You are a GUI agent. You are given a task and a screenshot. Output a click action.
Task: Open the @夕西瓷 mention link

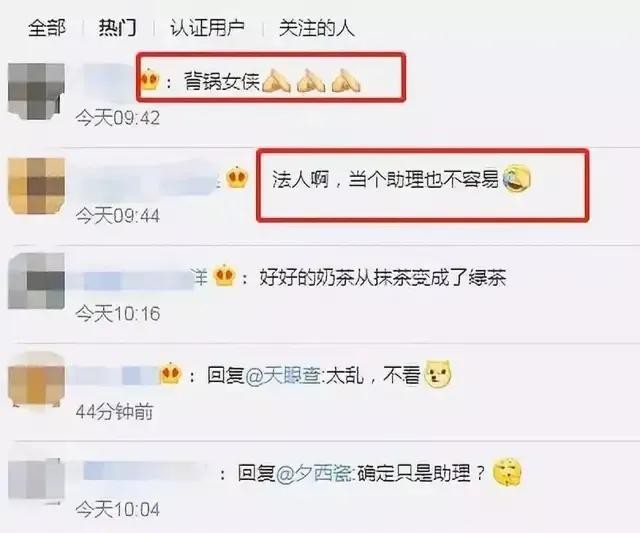point(313,473)
